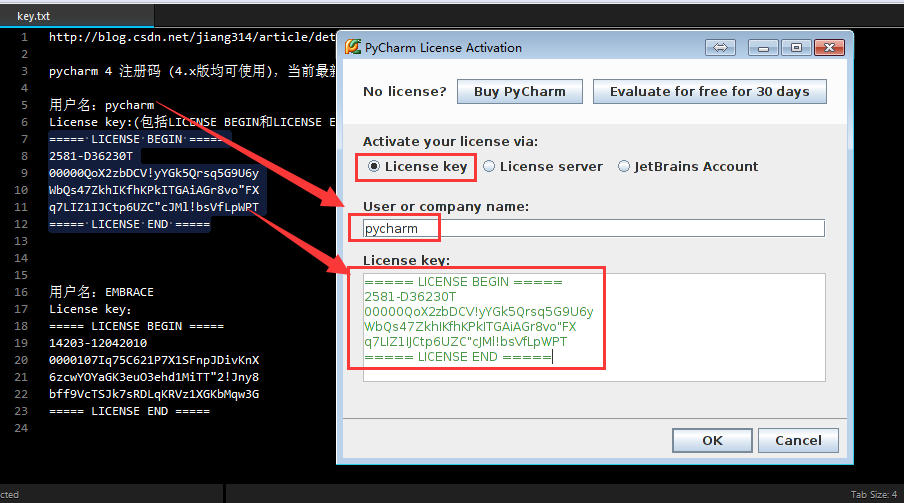Select the License server radio option
This screenshot has height=503, width=904.
pyautogui.click(x=543, y=167)
